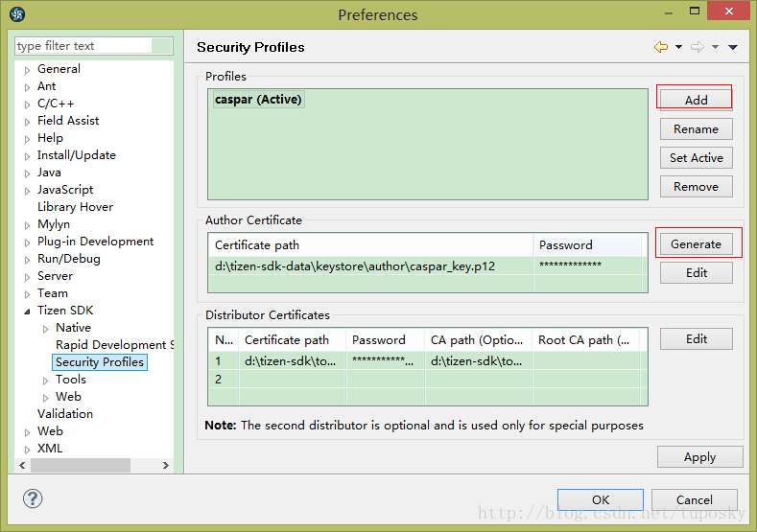
Task: Expand the Install/Update node
Action: tap(28, 156)
